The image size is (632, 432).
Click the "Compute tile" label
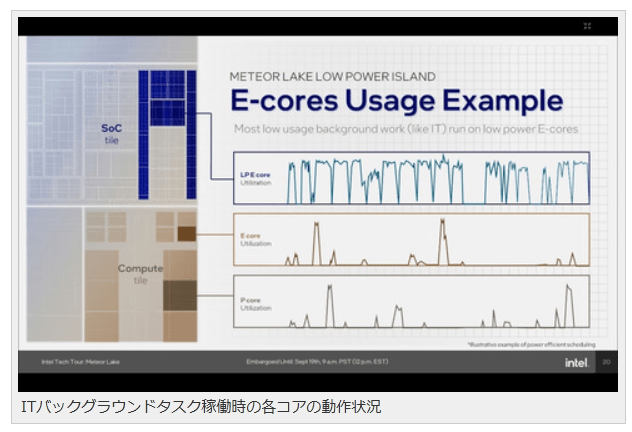tap(140, 274)
